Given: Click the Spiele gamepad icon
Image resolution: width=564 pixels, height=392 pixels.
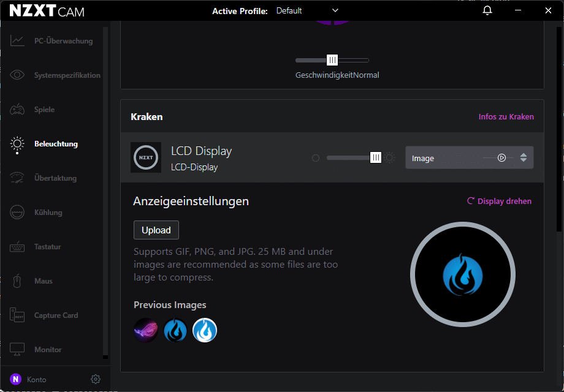Looking at the screenshot, I should pyautogui.click(x=17, y=110).
